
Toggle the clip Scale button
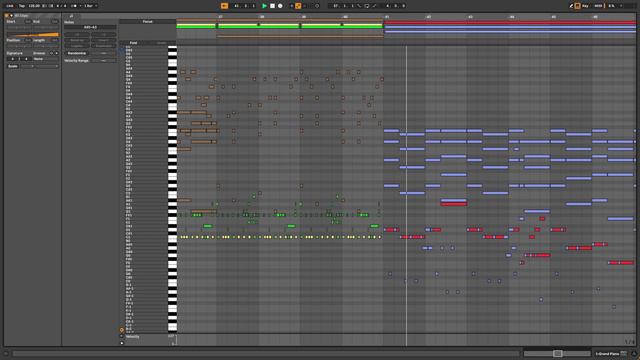tap(13, 66)
